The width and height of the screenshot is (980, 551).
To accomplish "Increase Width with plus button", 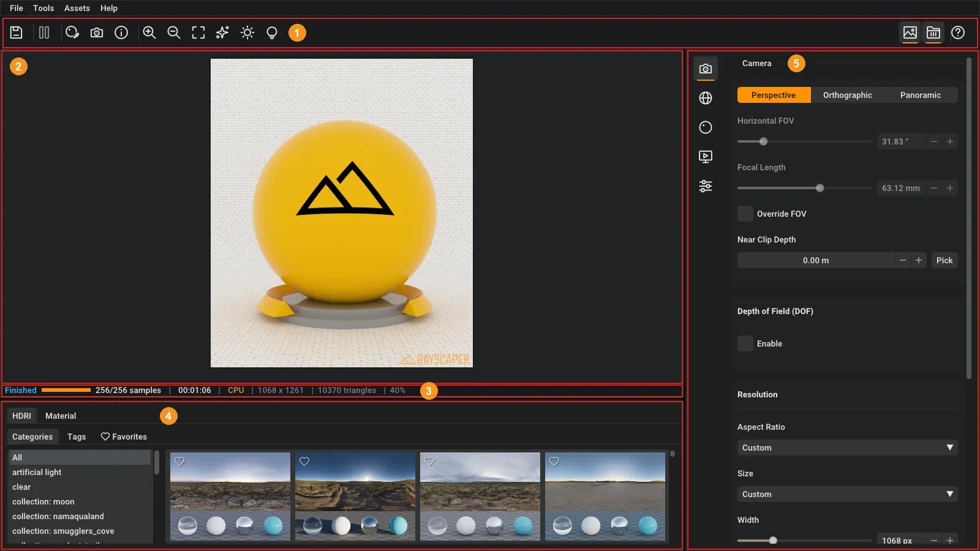I will click(x=950, y=541).
